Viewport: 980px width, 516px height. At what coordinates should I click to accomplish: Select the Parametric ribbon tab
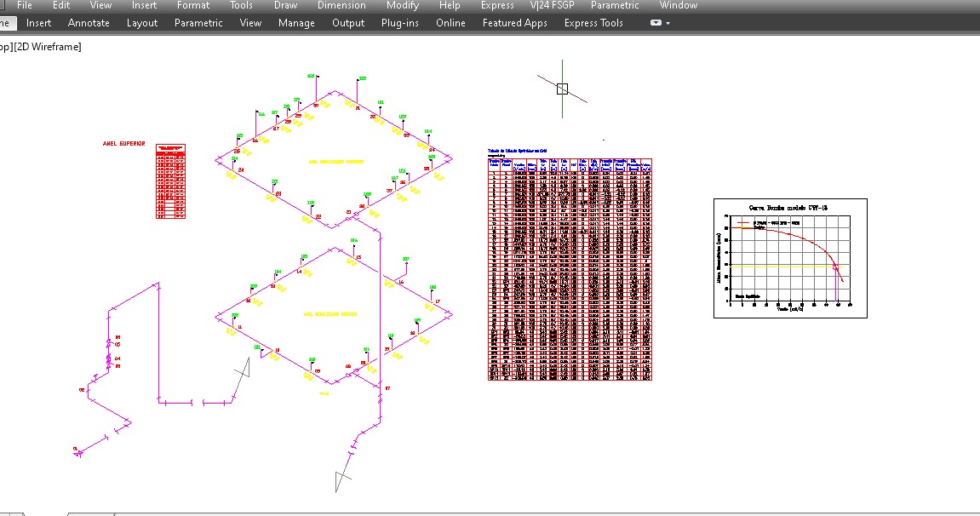coord(198,22)
